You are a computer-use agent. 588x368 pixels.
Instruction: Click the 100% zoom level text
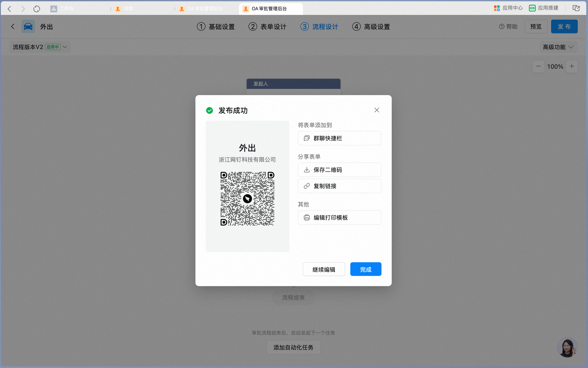555,67
